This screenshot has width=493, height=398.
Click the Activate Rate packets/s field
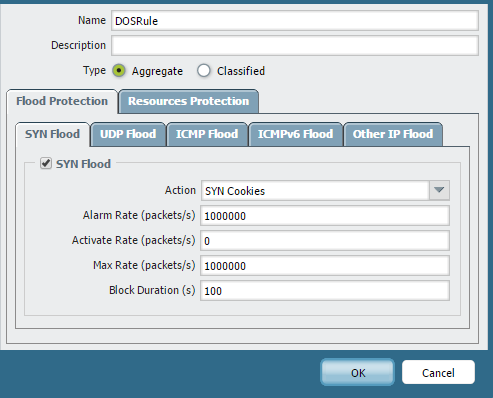[325, 241]
